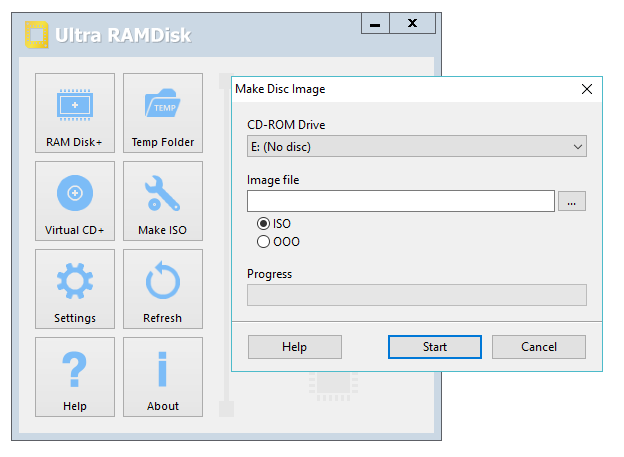
Task: Start creating the disc image
Action: click(x=435, y=347)
